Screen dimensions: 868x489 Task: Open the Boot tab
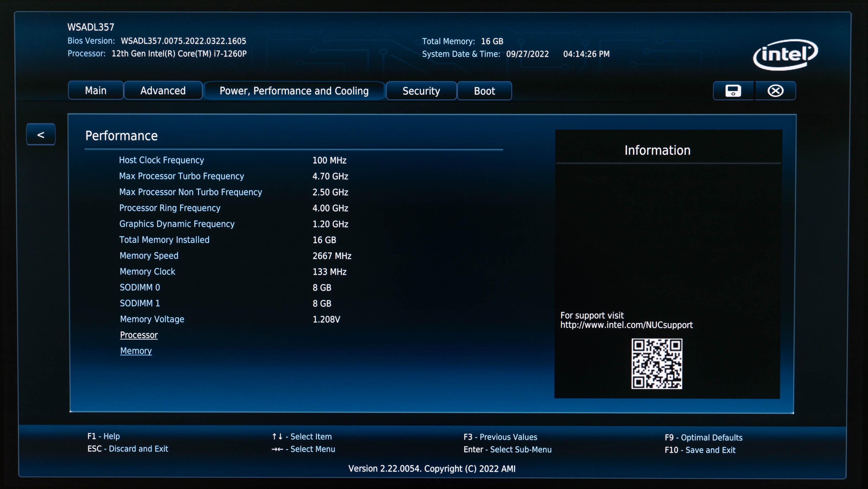coord(484,91)
